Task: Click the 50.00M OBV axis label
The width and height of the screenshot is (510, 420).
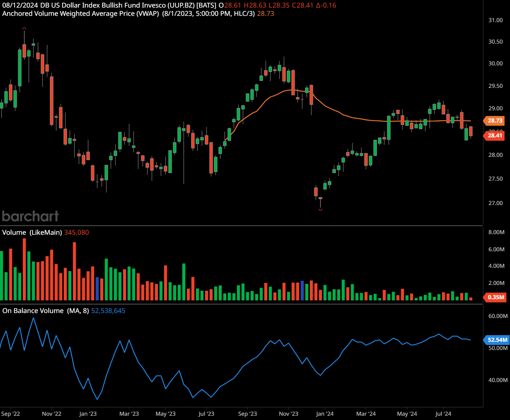Action: tap(498, 348)
